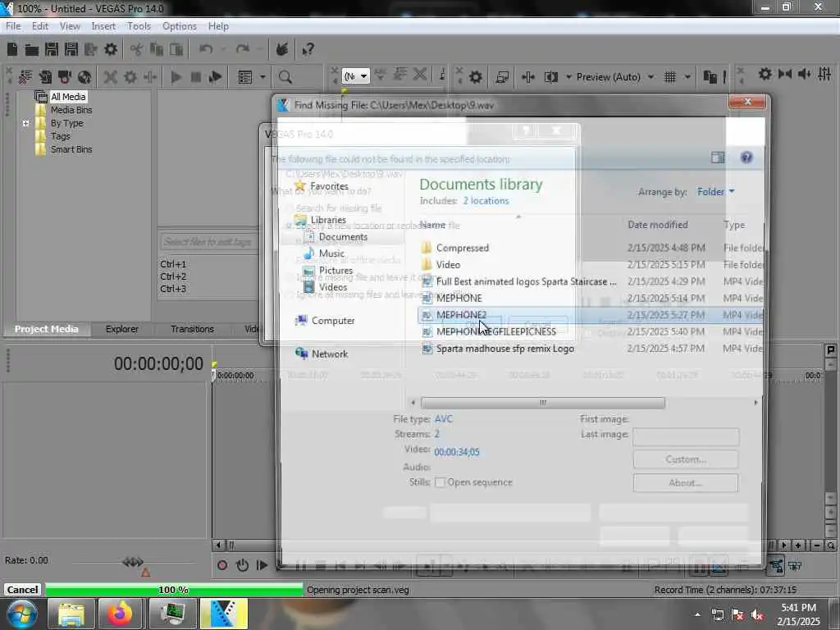The height and width of the screenshot is (630, 840).
Task: Click the Open project folder icon
Action: coord(32,50)
